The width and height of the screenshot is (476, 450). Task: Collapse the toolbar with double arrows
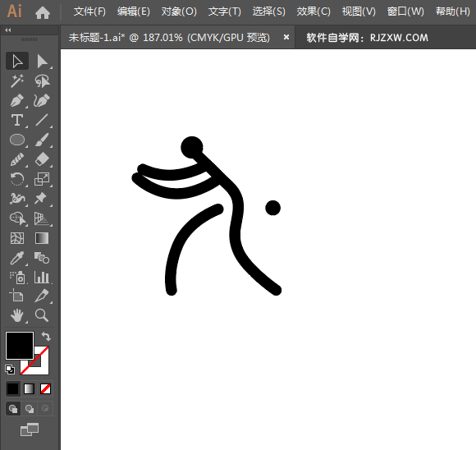[x=8, y=30]
